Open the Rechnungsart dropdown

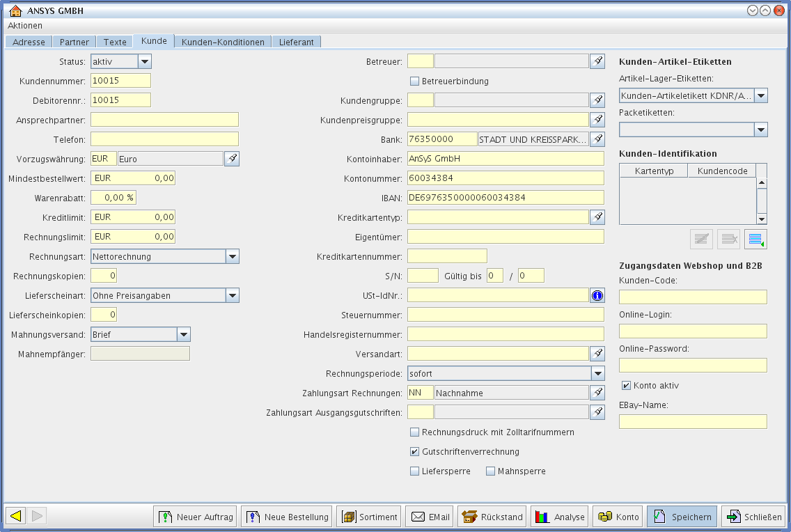(233, 256)
